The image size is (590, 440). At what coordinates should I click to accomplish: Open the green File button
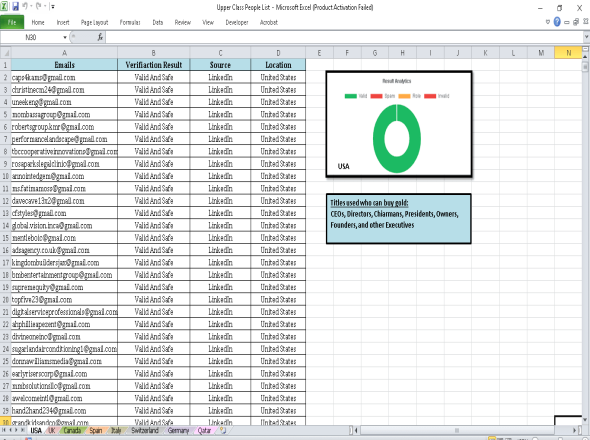tap(12, 22)
